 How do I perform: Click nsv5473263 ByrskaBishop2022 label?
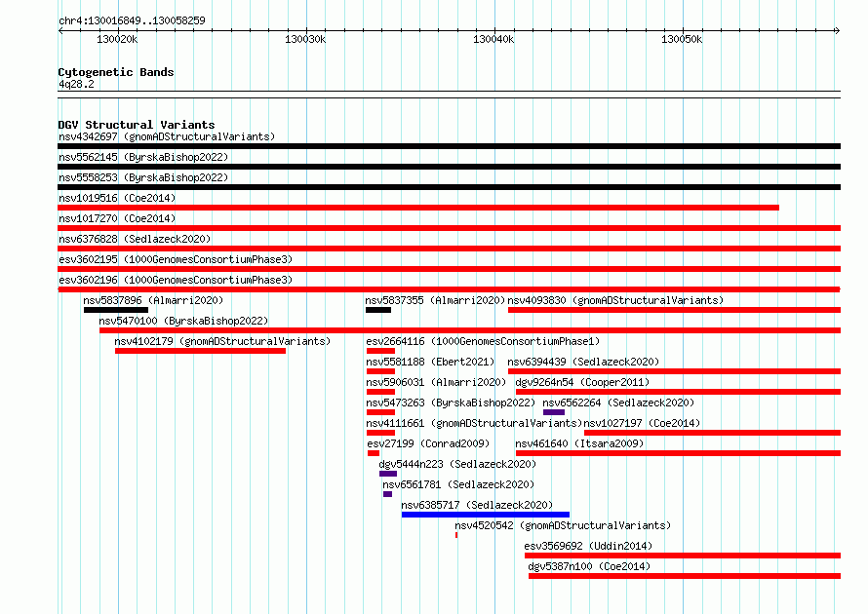click(451, 403)
